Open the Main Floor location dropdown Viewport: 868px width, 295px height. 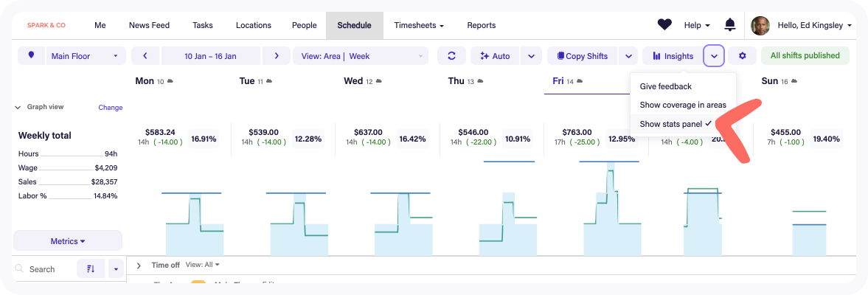click(x=86, y=56)
